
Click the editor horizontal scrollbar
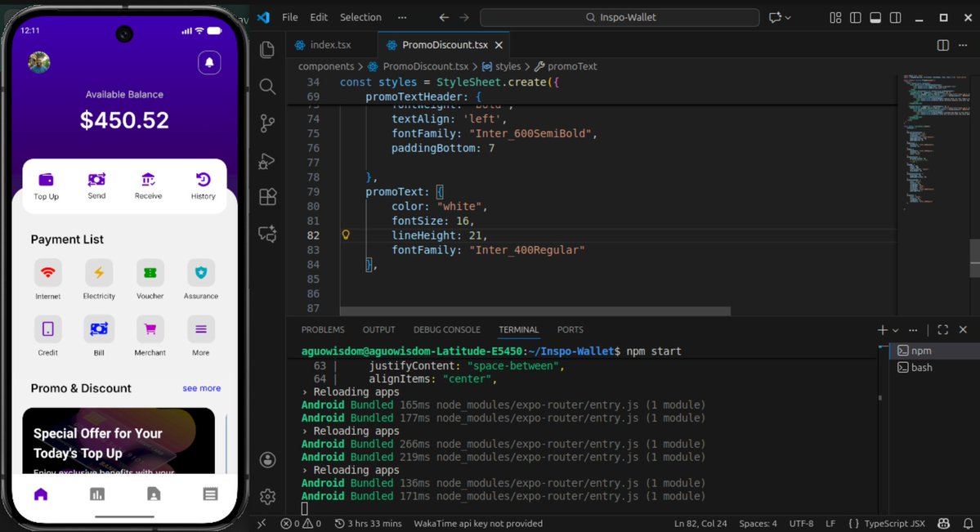click(x=535, y=311)
